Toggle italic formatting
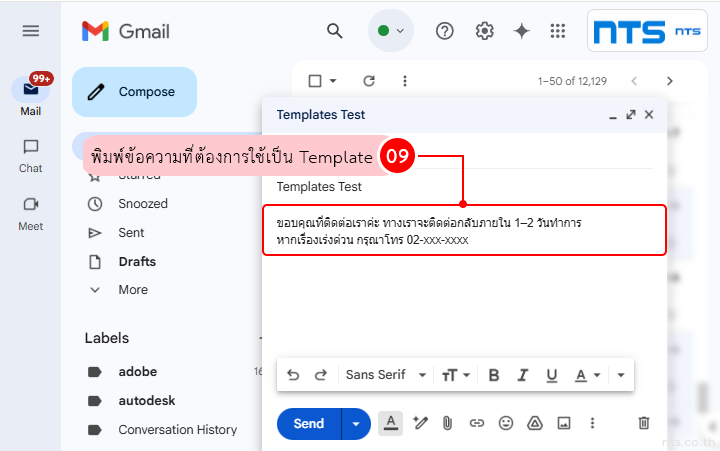 [x=522, y=375]
